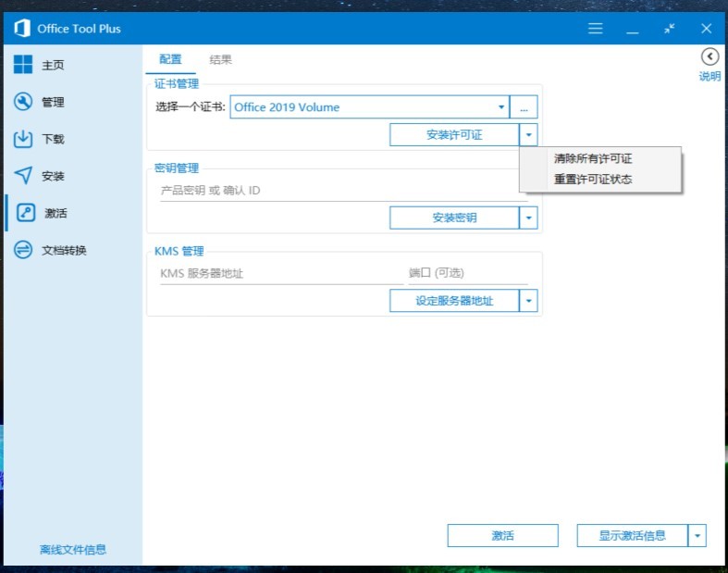Select the Download (下载) sidebar icon

[x=23, y=139]
